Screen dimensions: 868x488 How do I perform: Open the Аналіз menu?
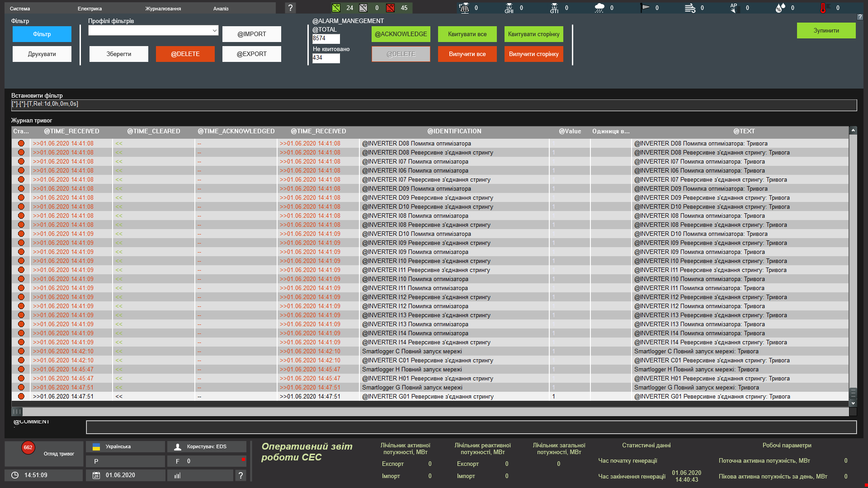[221, 9]
